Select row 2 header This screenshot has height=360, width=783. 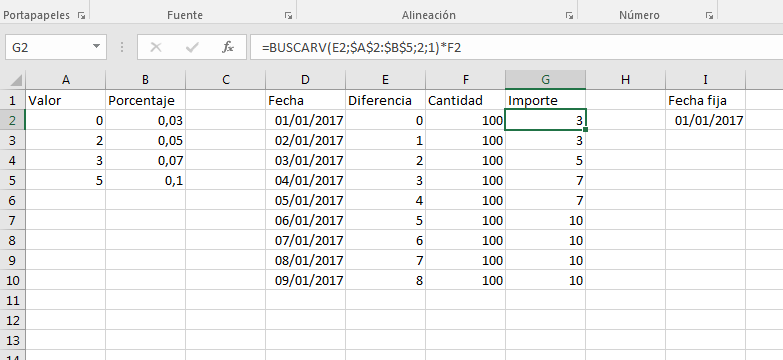pos(12,120)
